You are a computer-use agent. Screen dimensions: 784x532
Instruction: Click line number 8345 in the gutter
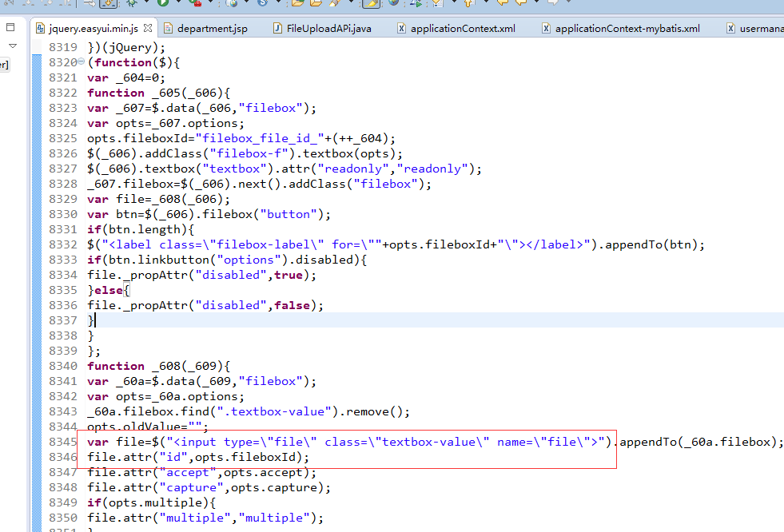tap(63, 442)
